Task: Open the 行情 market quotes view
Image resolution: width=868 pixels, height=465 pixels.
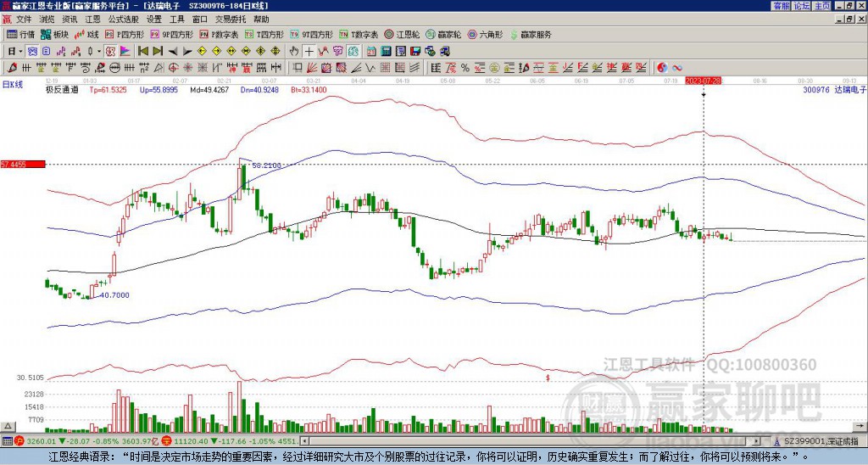Action: [20, 34]
